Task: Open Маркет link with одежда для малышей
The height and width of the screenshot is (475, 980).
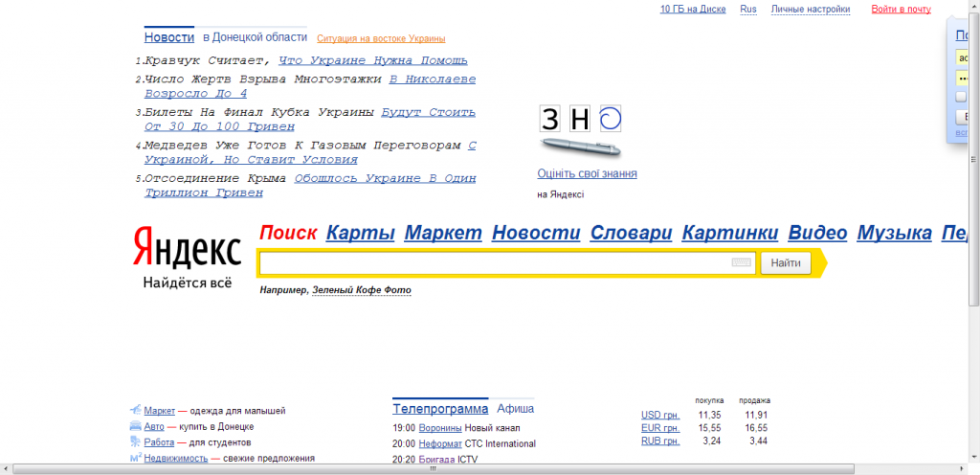Action: (x=160, y=411)
